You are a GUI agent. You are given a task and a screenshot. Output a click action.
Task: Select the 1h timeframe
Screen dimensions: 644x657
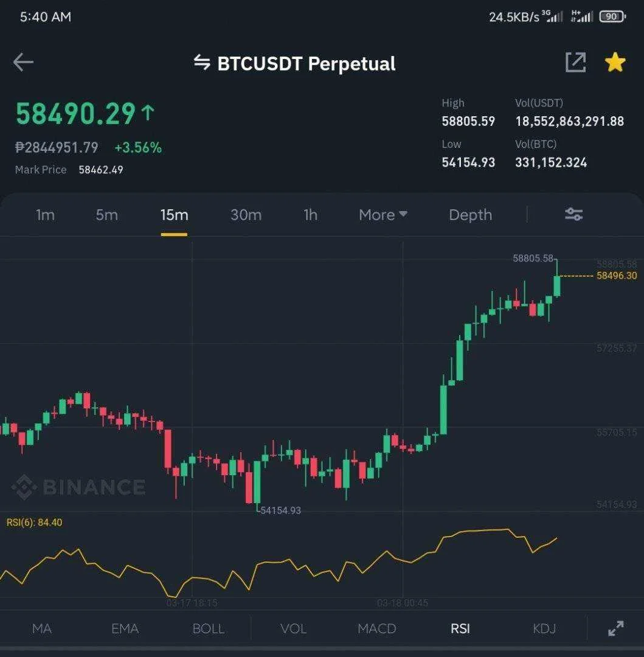coord(310,215)
